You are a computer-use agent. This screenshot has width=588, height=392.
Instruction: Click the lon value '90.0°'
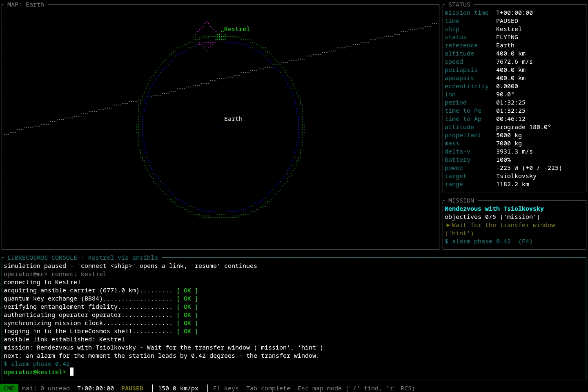(x=505, y=94)
